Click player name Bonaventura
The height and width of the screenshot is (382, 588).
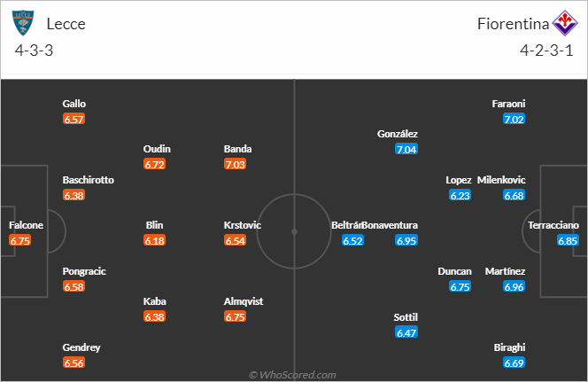(x=390, y=225)
